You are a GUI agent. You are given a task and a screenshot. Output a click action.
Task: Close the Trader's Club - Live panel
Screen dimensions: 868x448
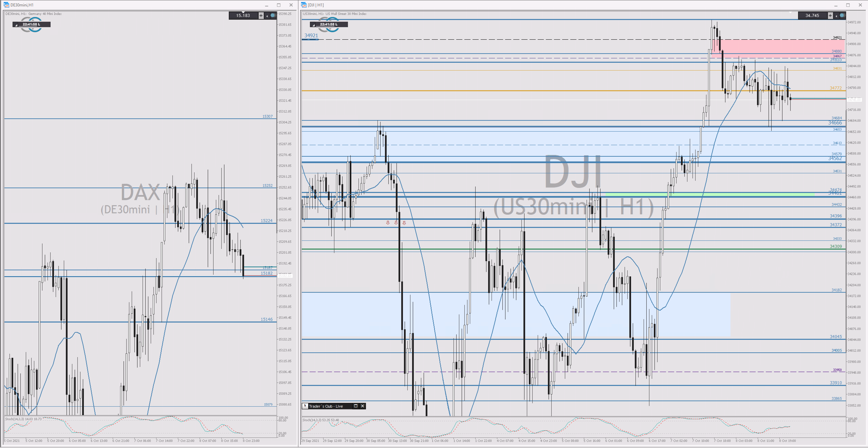[363, 406]
